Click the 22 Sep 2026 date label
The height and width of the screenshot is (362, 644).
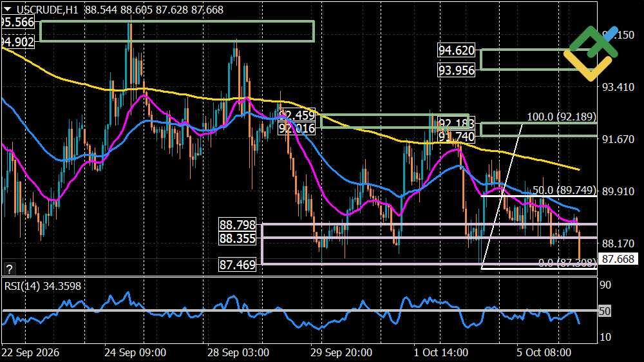[30, 352]
